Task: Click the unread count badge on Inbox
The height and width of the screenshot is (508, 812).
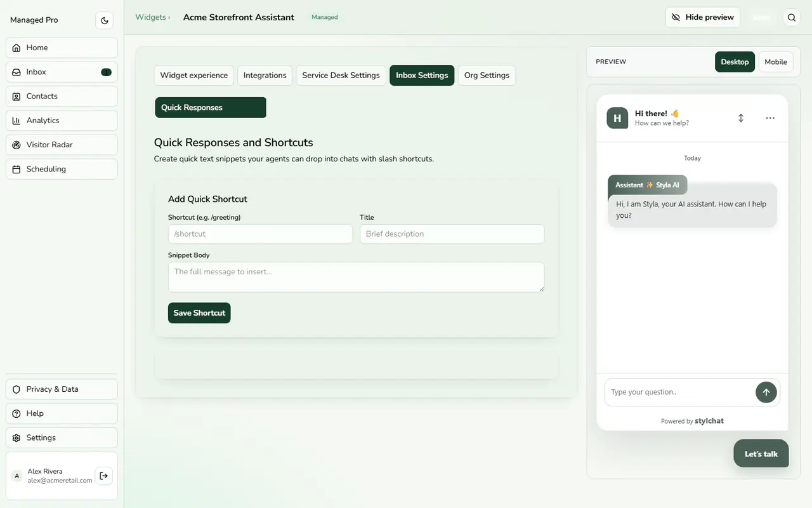Action: pos(106,72)
